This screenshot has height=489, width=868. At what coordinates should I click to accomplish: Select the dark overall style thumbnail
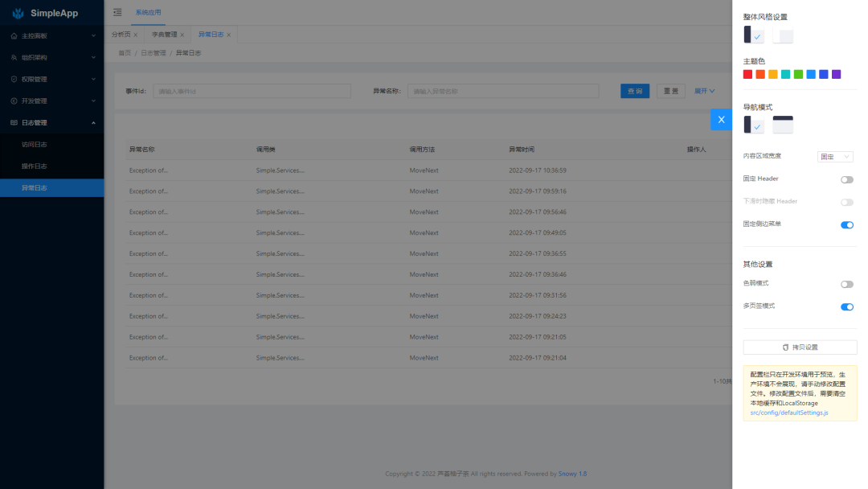(753, 35)
